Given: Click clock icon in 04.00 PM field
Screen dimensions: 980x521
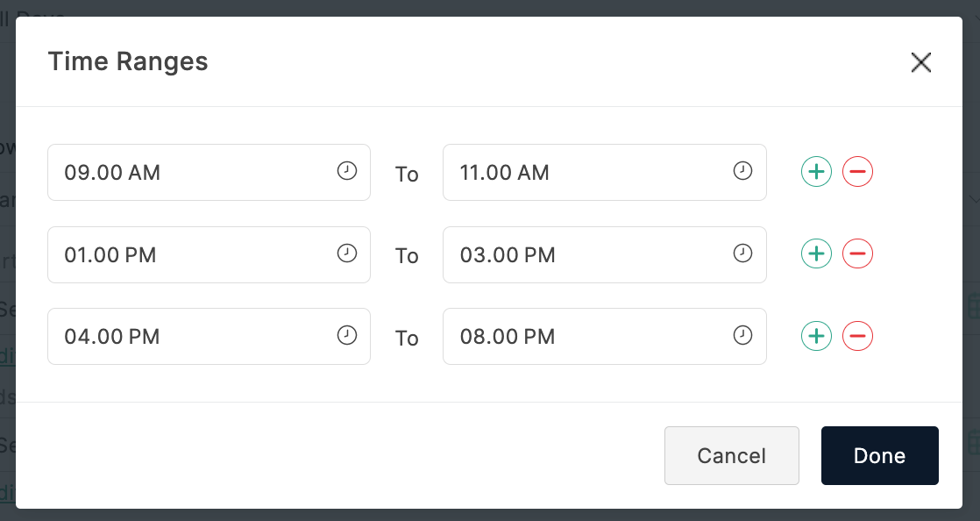Looking at the screenshot, I should [347, 335].
